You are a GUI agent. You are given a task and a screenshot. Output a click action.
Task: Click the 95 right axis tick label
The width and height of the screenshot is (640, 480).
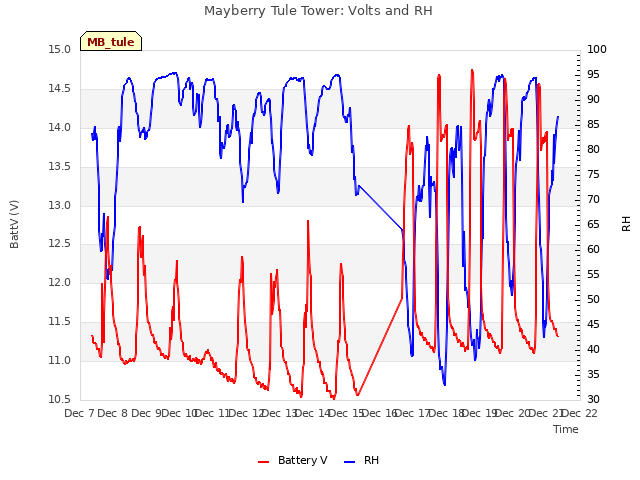tap(593, 75)
